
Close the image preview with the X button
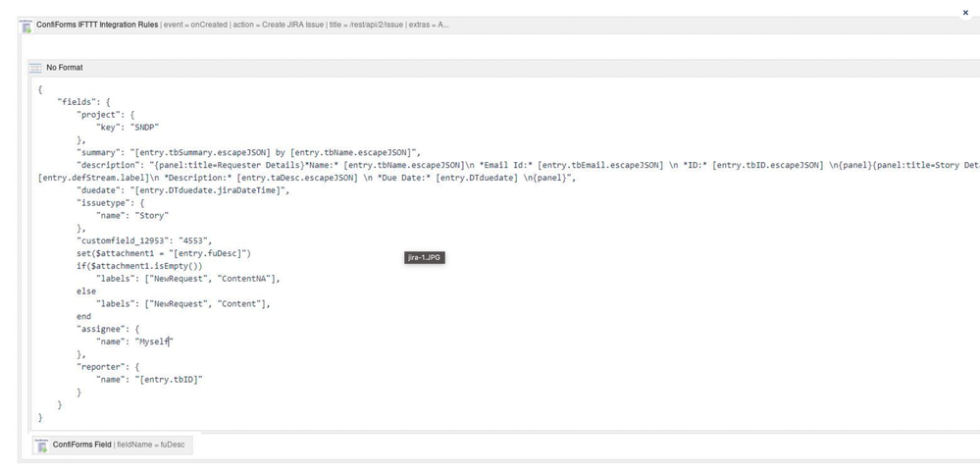coord(965,13)
